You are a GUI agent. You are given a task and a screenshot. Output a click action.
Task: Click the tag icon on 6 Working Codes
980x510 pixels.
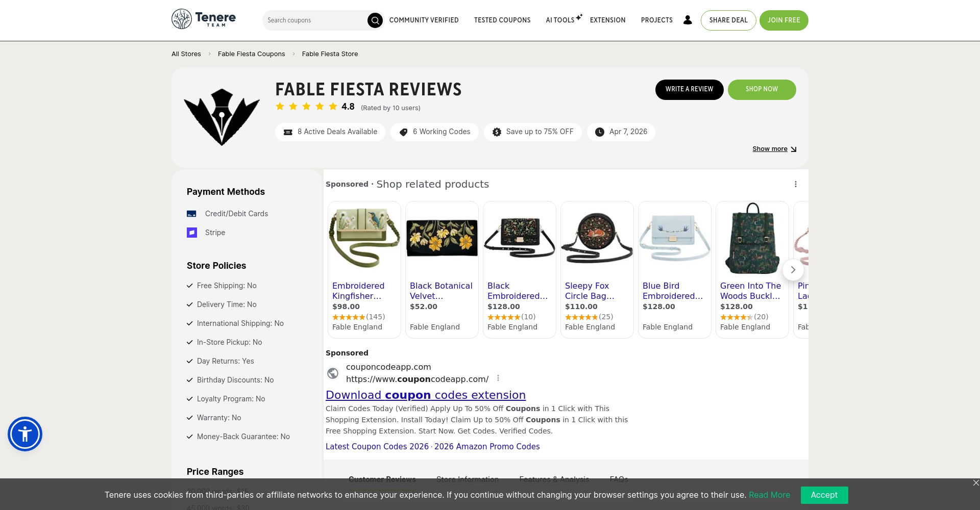click(403, 132)
